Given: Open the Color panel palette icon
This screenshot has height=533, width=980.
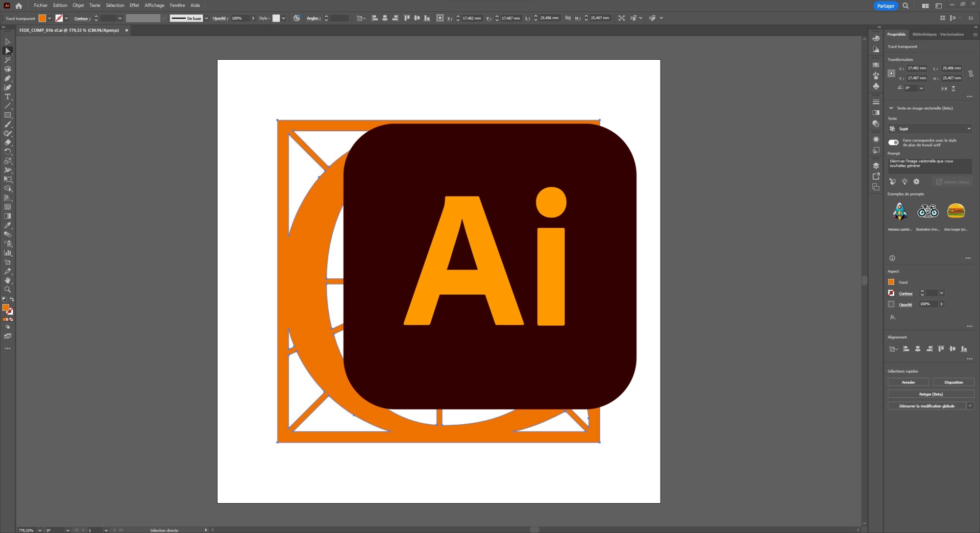Looking at the screenshot, I should click(x=876, y=38).
